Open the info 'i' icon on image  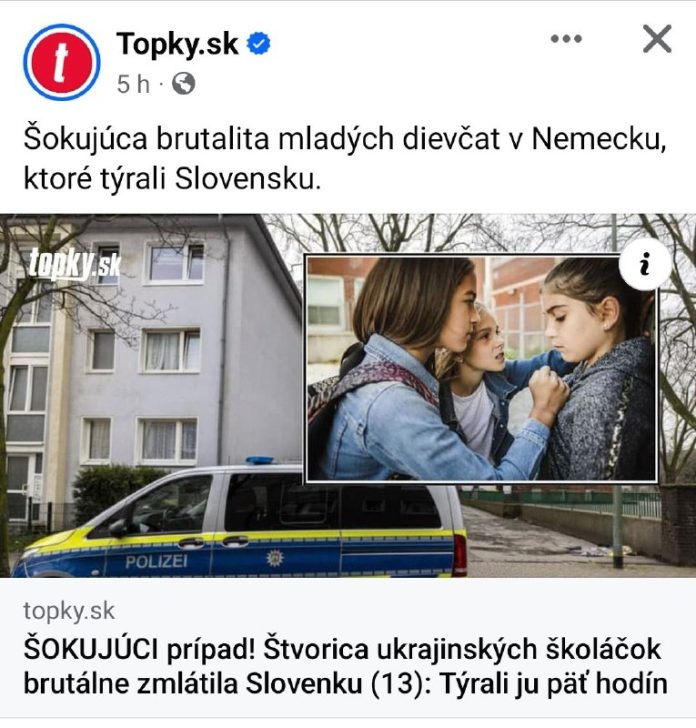(644, 265)
